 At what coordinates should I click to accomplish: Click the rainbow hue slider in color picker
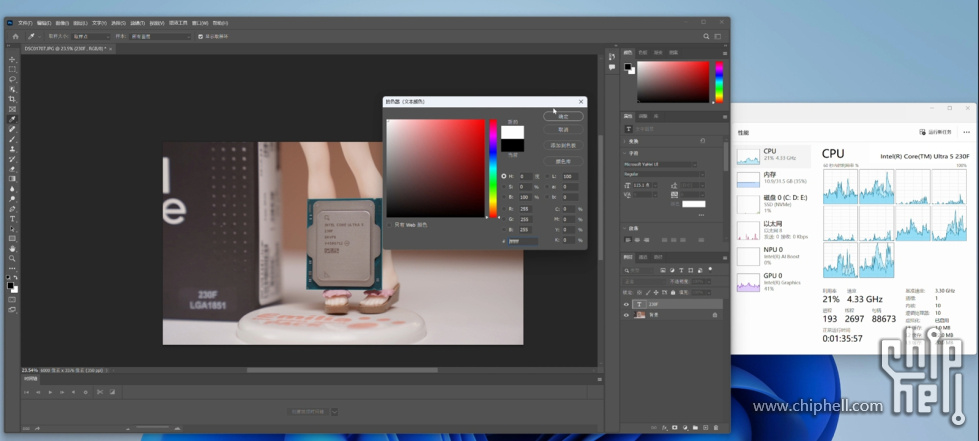pos(493,168)
